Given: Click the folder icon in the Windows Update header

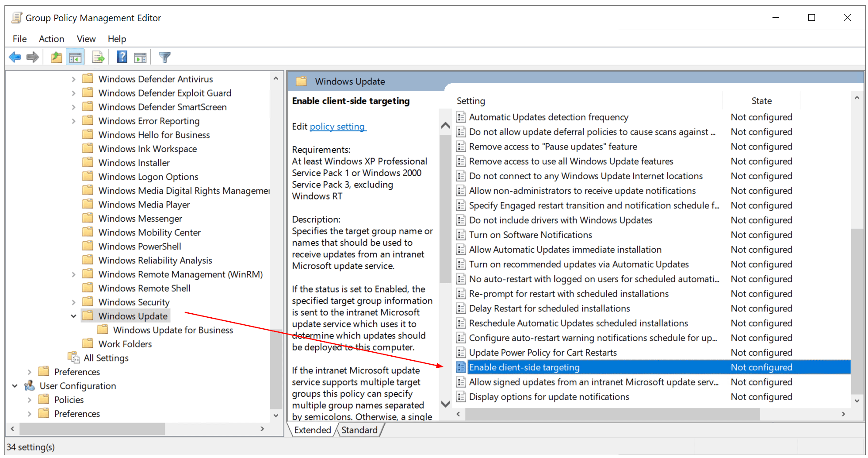Looking at the screenshot, I should coord(302,81).
